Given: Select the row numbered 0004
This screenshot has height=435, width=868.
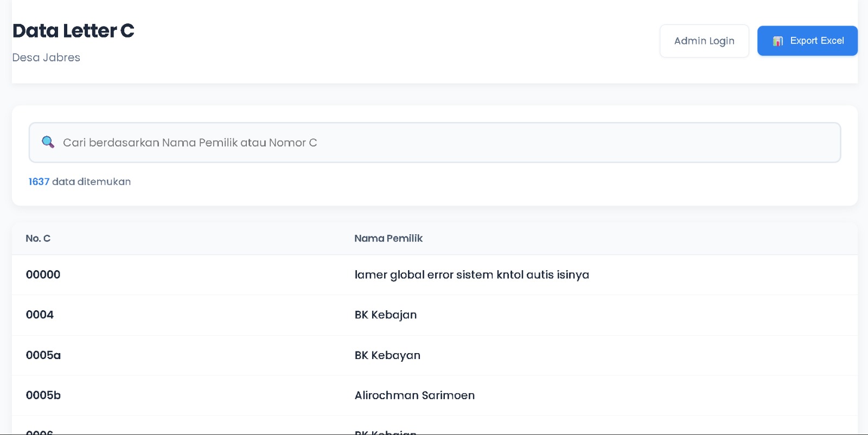Looking at the screenshot, I should click(x=40, y=315).
